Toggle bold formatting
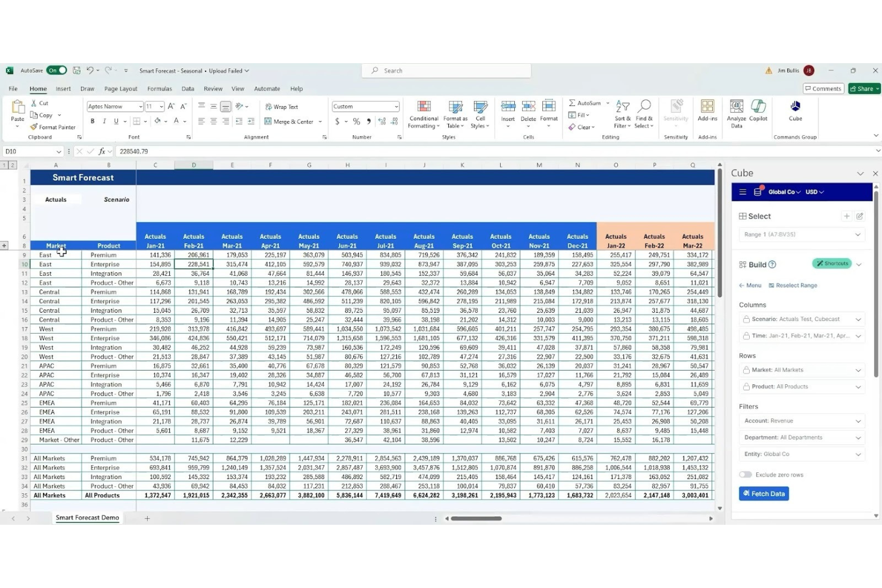The height and width of the screenshot is (588, 882). 92,121
